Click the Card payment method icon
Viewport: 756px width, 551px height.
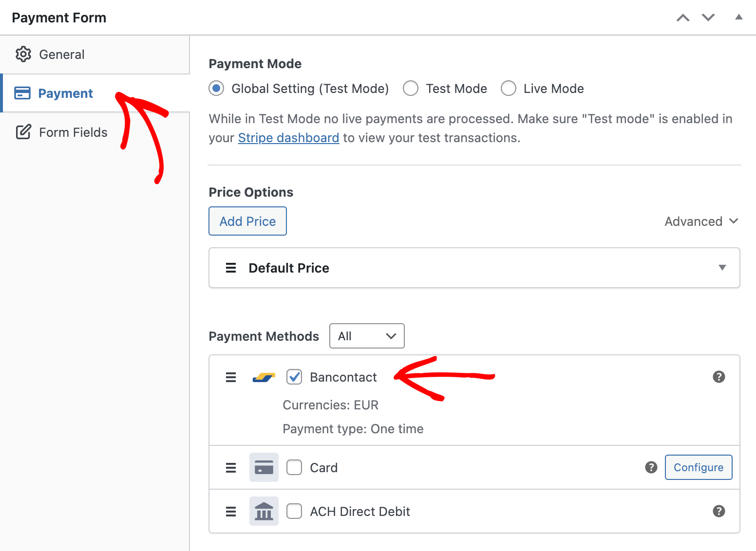click(x=264, y=467)
